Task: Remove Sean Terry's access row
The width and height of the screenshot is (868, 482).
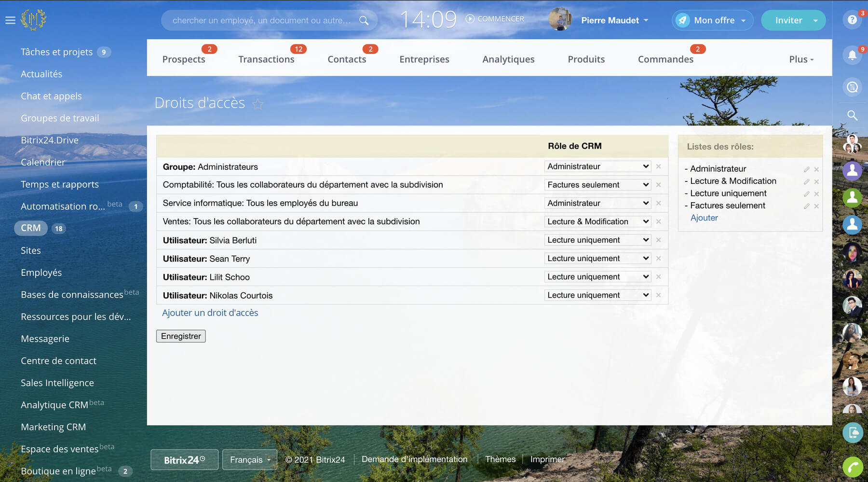Action: (x=658, y=259)
